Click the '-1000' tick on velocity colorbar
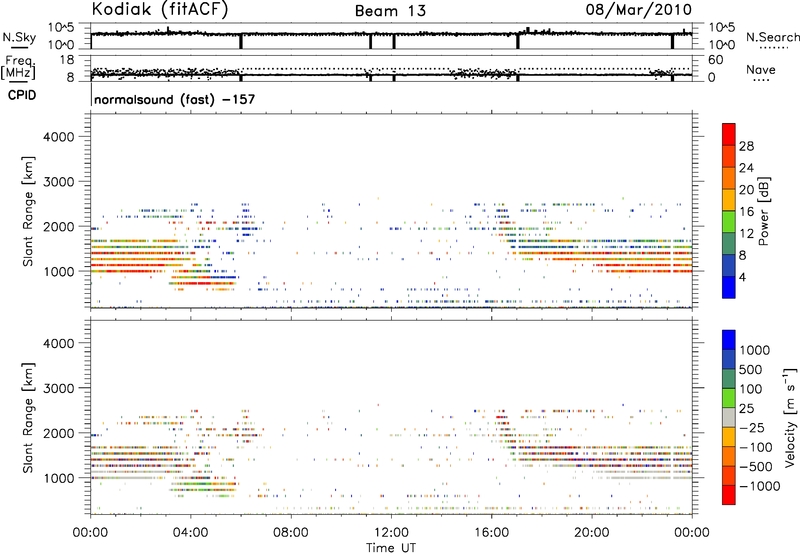Image resolution: width=800 pixels, height=554 pixels. (x=760, y=486)
